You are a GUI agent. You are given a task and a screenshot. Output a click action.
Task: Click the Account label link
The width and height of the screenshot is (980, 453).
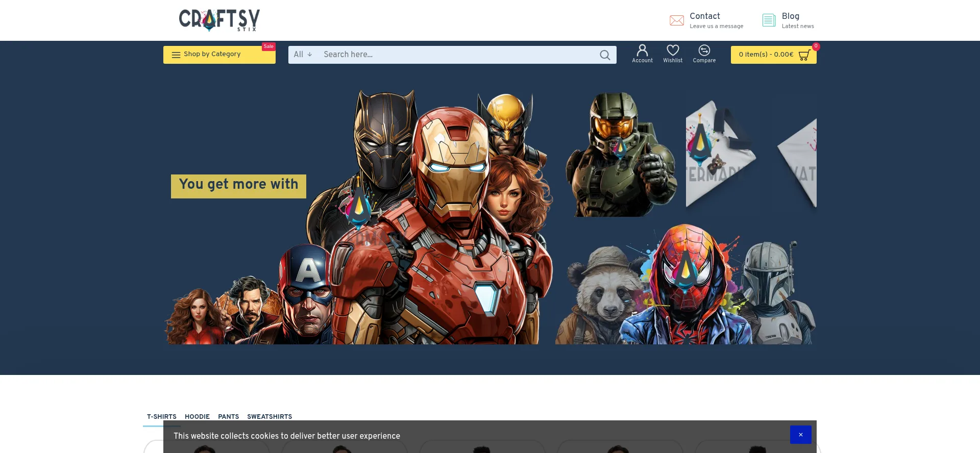coord(642,61)
